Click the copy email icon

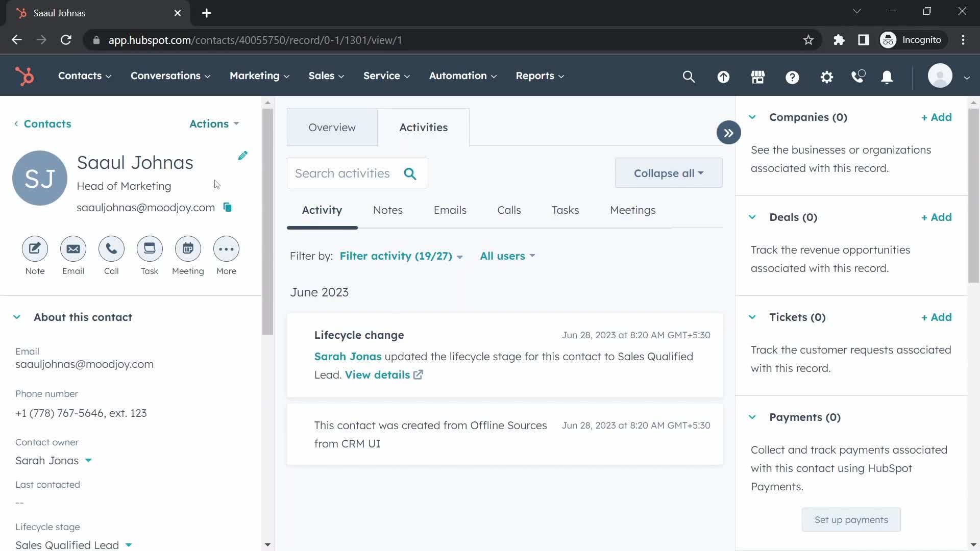[228, 207]
